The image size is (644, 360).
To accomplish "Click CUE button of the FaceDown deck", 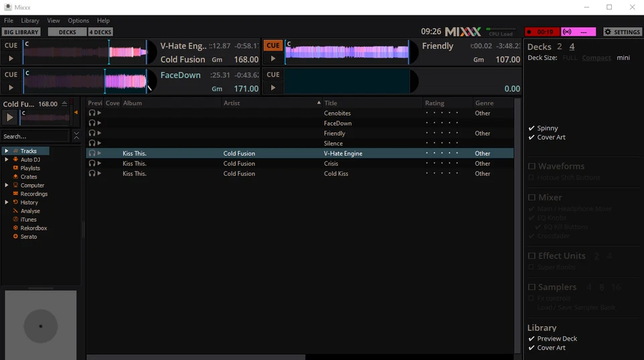I will click(11, 75).
